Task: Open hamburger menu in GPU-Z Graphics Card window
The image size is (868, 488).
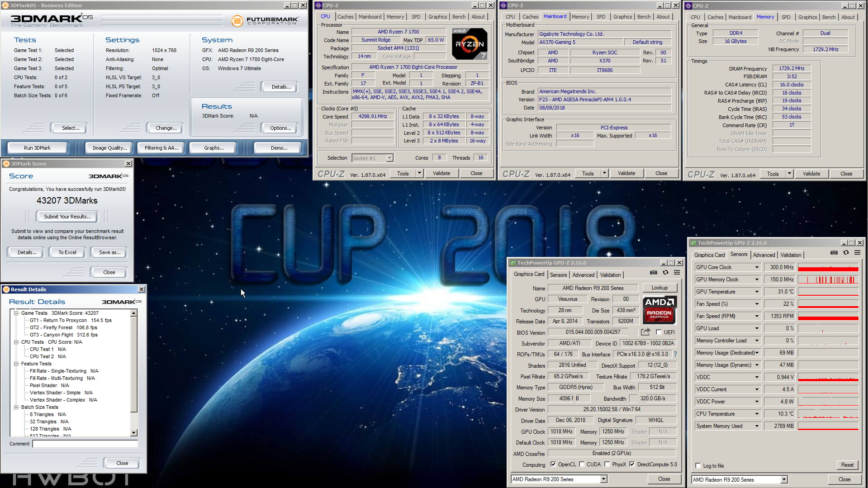Action: (x=677, y=273)
